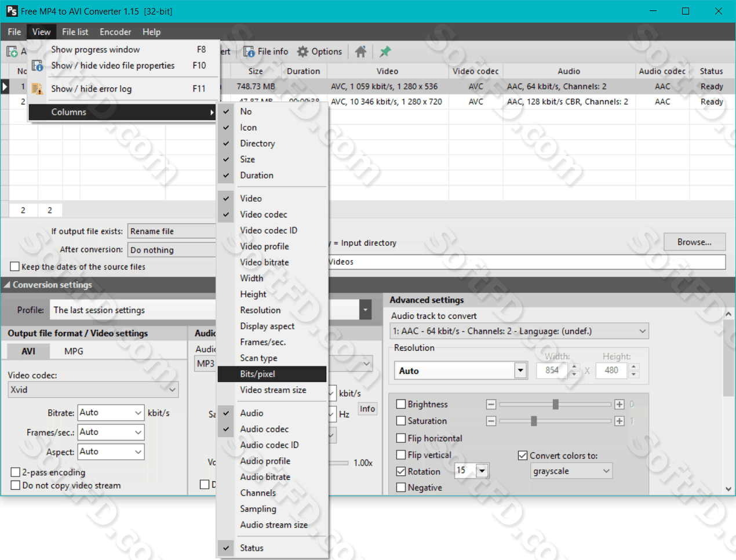This screenshot has height=560, width=736.
Task: Click the Brightness slider handle
Action: click(x=555, y=404)
